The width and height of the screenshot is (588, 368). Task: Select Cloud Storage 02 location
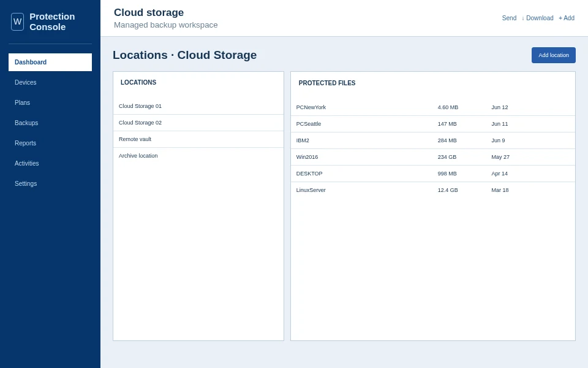pyautogui.click(x=198, y=123)
